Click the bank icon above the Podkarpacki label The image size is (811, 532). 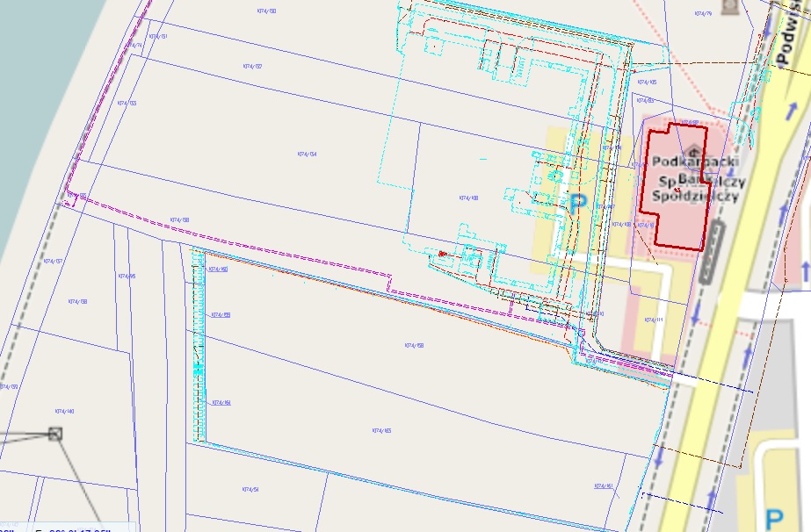(693, 150)
